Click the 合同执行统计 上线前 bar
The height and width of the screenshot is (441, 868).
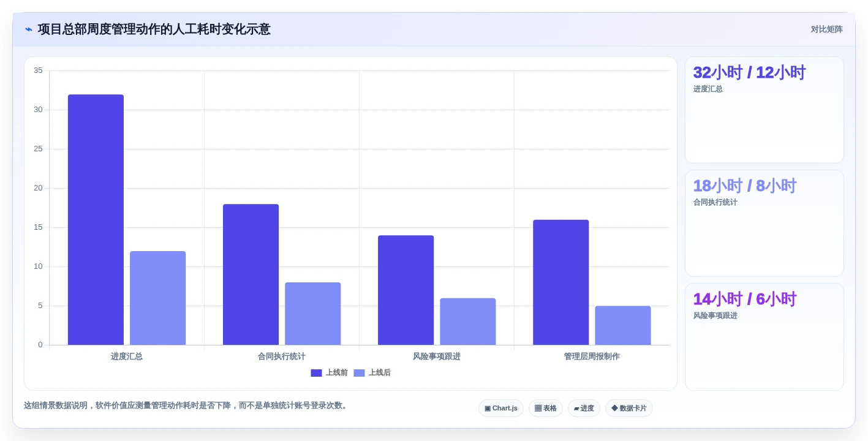[x=251, y=274]
